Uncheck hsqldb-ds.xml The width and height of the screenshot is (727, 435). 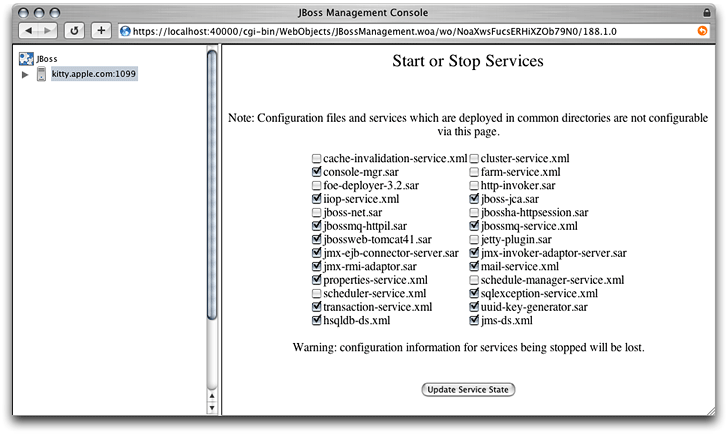[316, 320]
